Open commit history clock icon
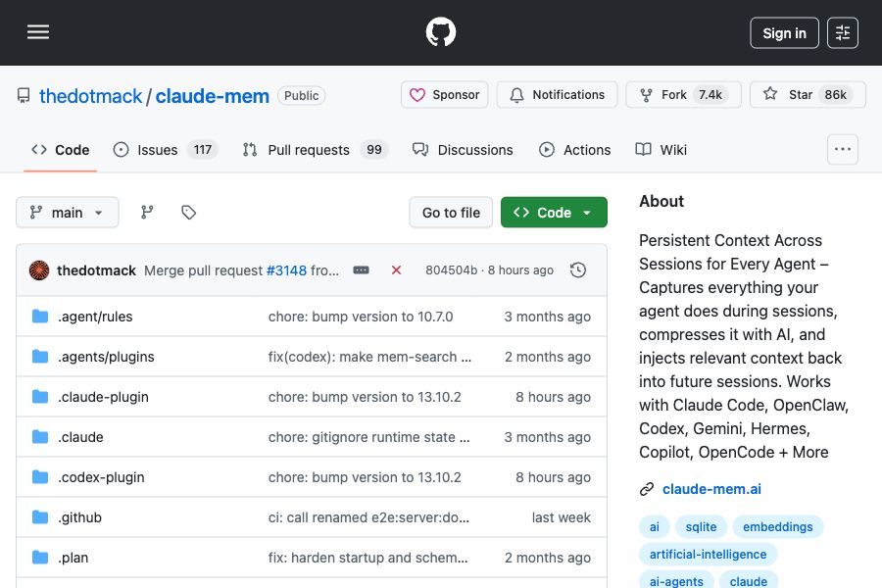 coord(578,270)
